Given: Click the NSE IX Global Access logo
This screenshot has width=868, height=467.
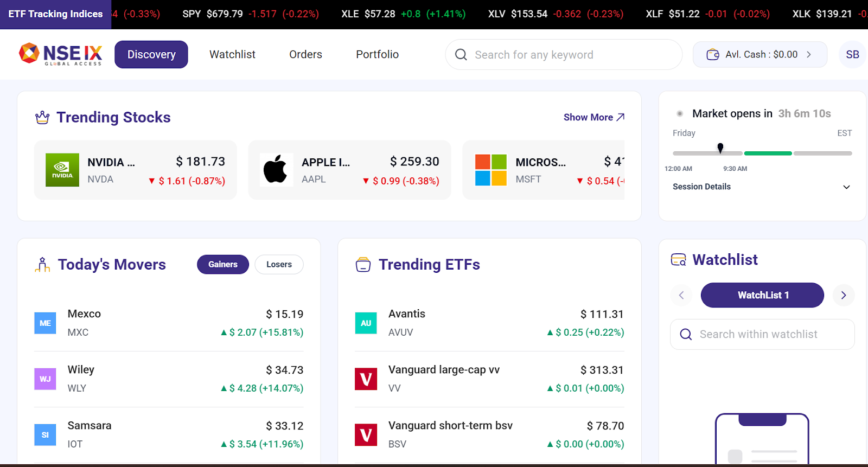Looking at the screenshot, I should pyautogui.click(x=60, y=54).
